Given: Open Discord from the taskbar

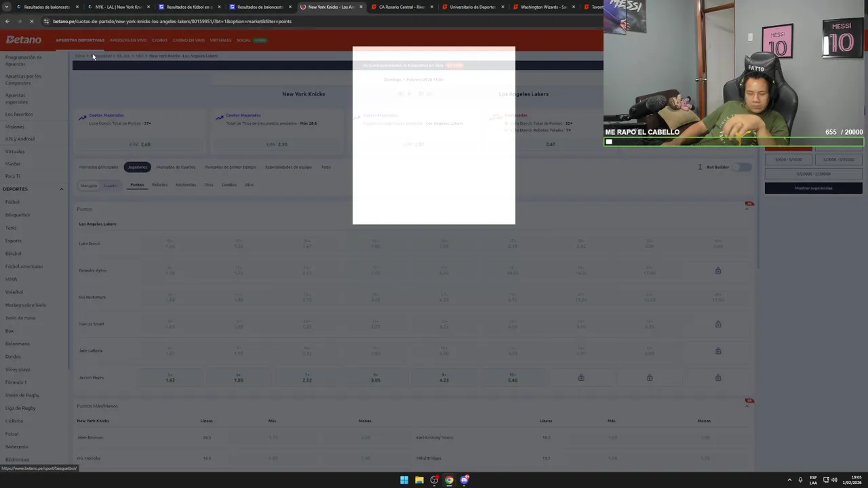Looking at the screenshot, I should coord(465,480).
